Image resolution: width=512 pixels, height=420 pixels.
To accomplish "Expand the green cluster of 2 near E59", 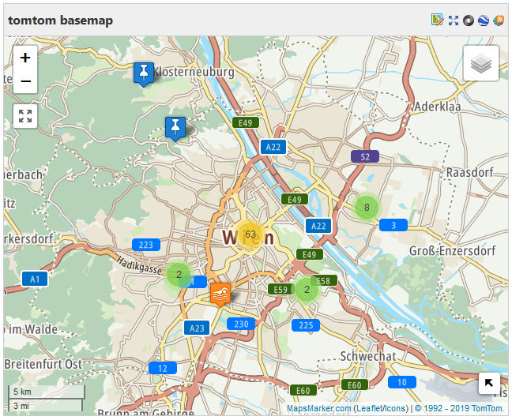I will pos(307,290).
